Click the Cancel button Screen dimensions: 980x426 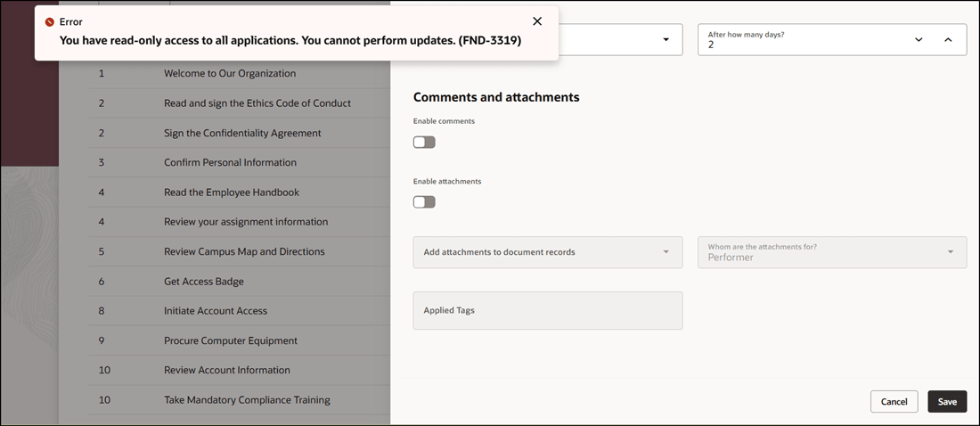point(894,402)
